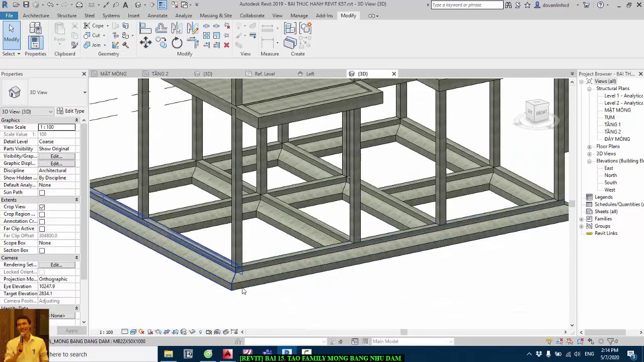
Task: Enable the Crop Region Visible checkbox
Action: (42, 214)
